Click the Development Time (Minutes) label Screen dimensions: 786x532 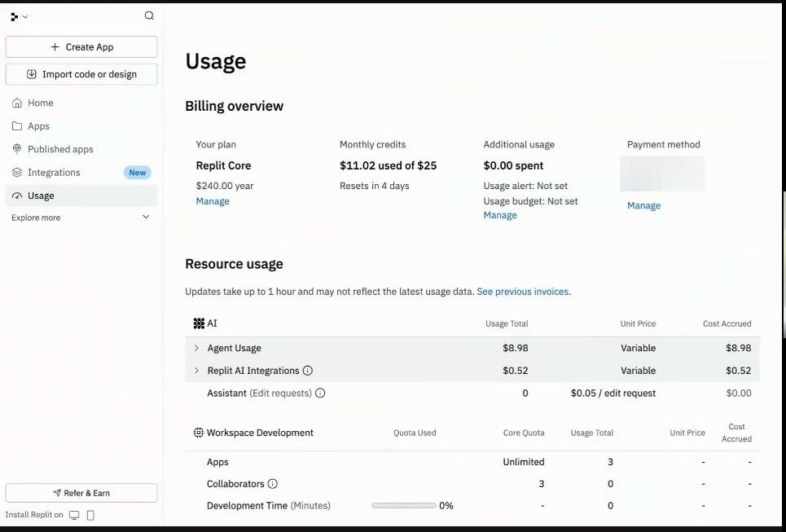269,505
